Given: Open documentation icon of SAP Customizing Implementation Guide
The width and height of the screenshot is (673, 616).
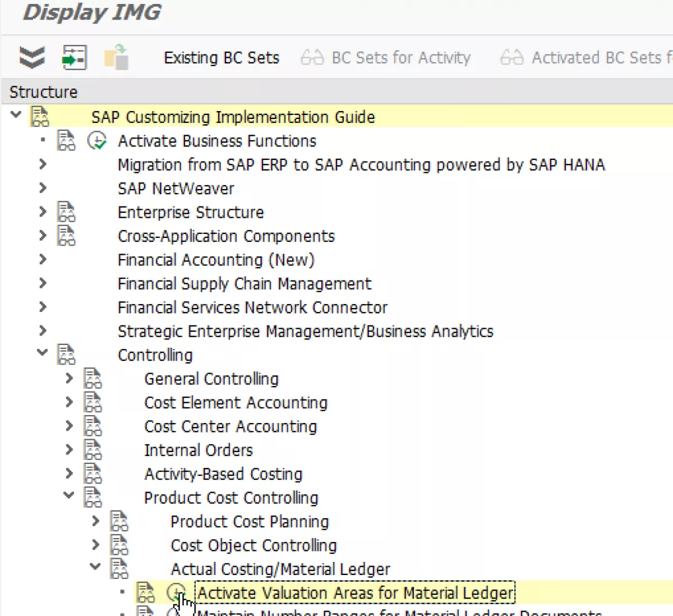Looking at the screenshot, I should 40,117.
